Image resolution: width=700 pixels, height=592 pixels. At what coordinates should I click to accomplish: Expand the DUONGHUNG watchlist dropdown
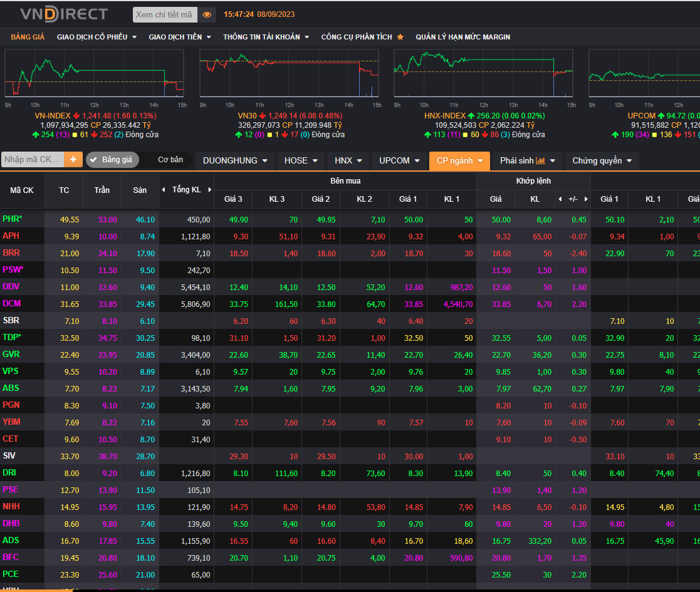click(x=235, y=160)
